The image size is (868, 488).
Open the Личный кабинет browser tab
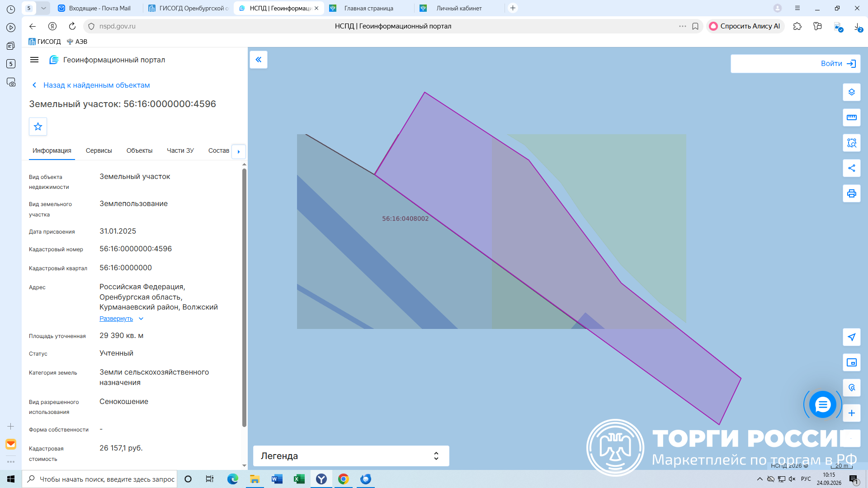[459, 8]
